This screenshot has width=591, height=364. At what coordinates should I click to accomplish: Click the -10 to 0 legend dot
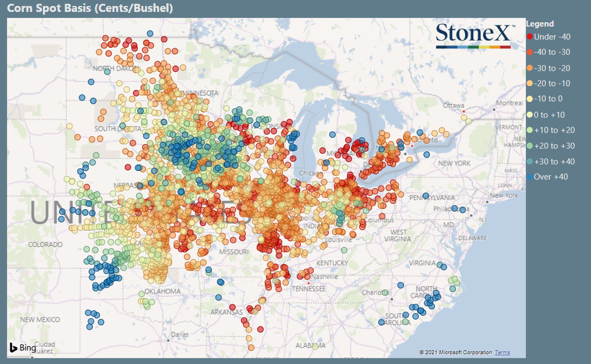click(x=530, y=99)
